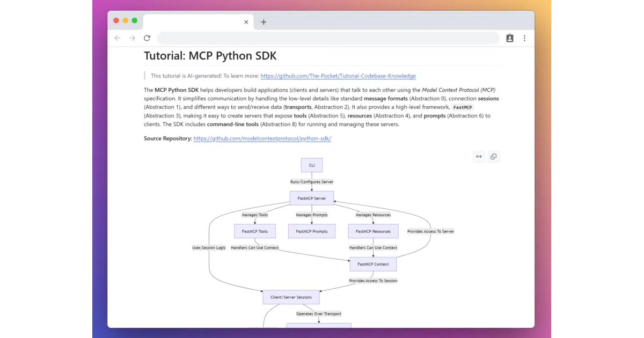Open the modelcontextprotocol python-sdk repository link

pyautogui.click(x=262, y=138)
